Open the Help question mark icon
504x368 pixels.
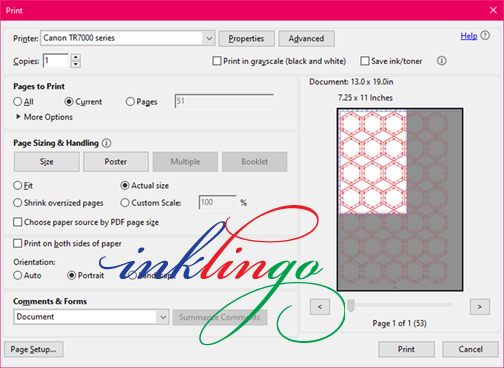coord(485,35)
